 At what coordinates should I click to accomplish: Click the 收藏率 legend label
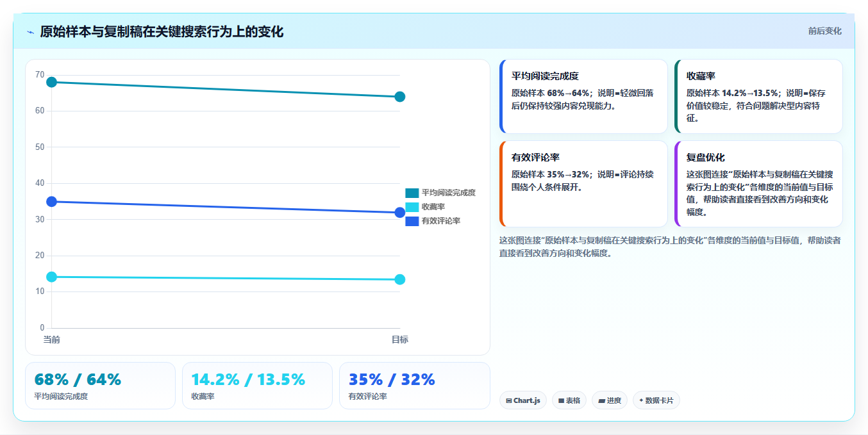433,207
